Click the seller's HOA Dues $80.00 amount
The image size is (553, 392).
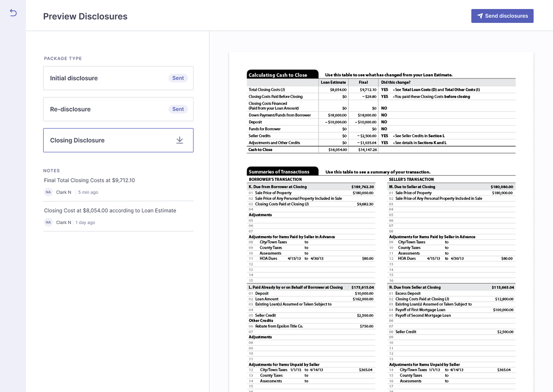507,259
